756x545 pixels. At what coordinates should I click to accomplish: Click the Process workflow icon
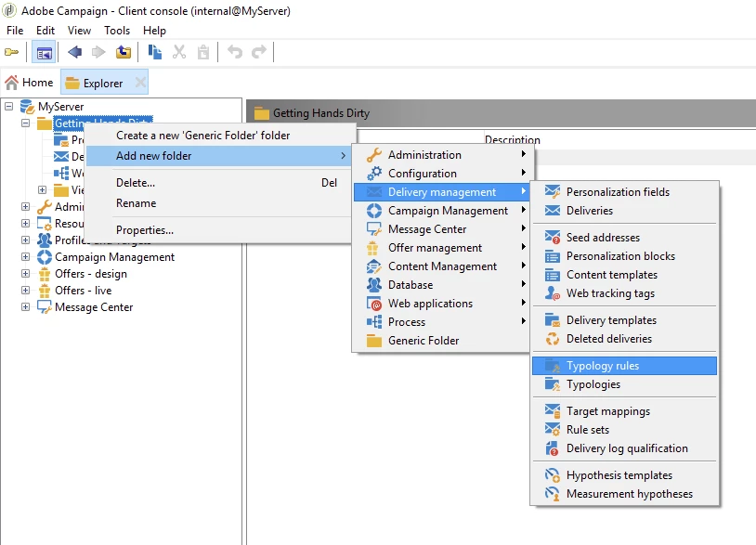(x=374, y=322)
